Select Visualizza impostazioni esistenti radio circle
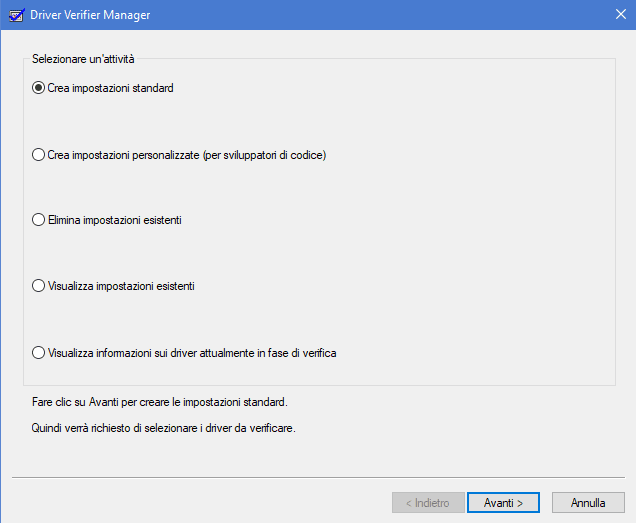 (39, 286)
